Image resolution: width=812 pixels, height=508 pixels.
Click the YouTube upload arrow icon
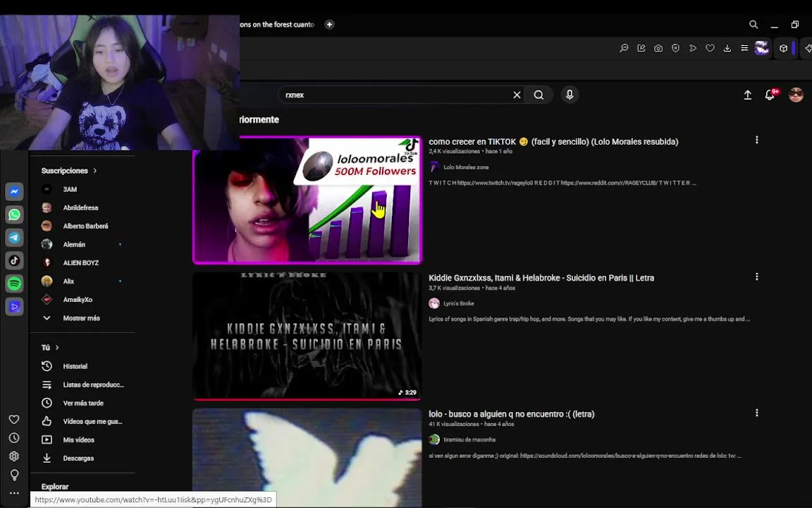[748, 95]
